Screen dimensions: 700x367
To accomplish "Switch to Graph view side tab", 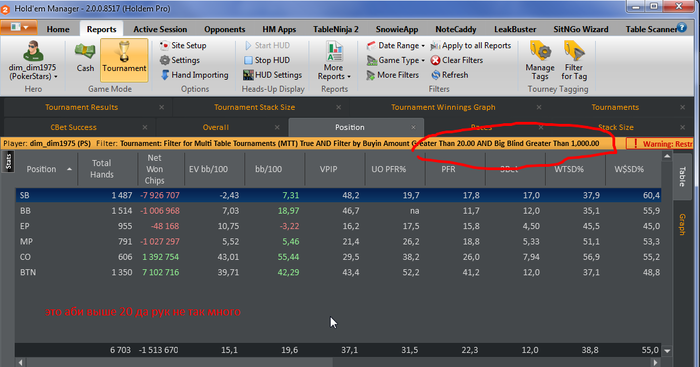I will [682, 224].
